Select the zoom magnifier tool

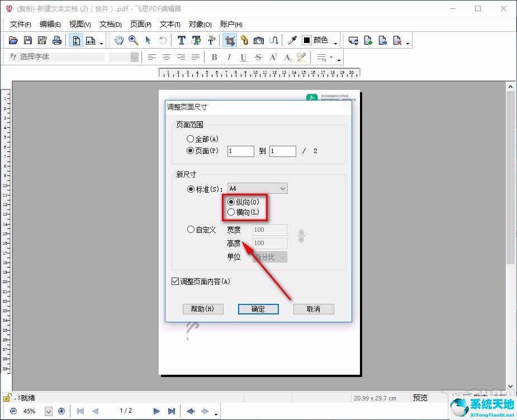pos(134,40)
